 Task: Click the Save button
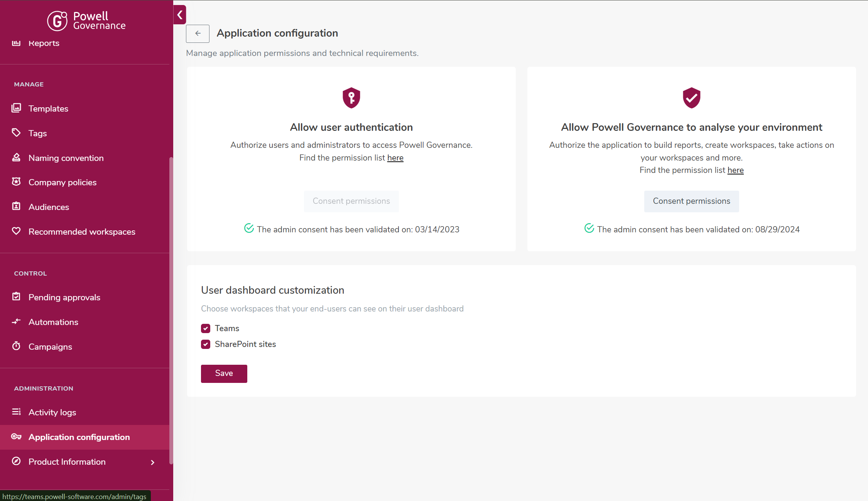[224, 374]
